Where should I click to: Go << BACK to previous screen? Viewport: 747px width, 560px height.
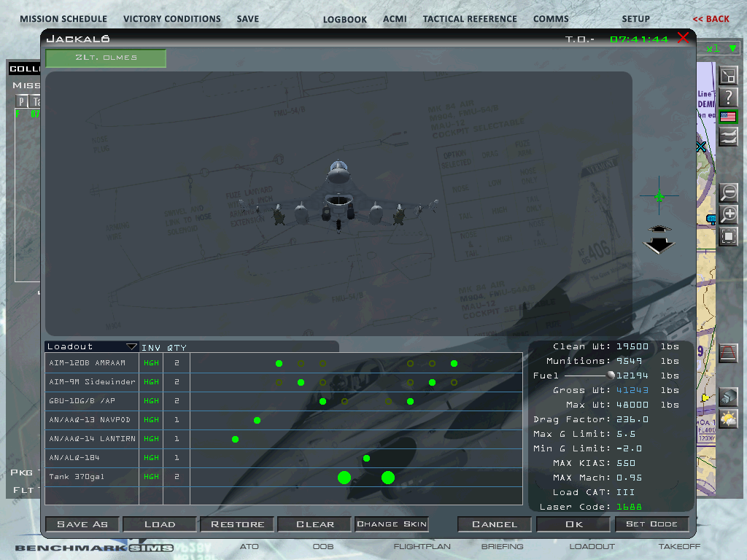click(711, 19)
